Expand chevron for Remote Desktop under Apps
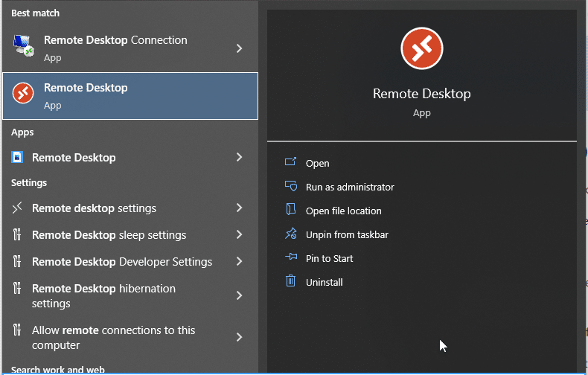The height and width of the screenshot is (375, 588). (x=239, y=157)
